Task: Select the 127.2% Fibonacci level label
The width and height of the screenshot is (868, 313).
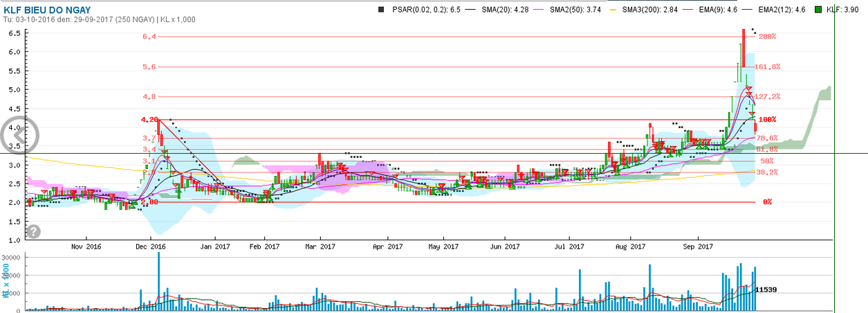Action: 768,96
